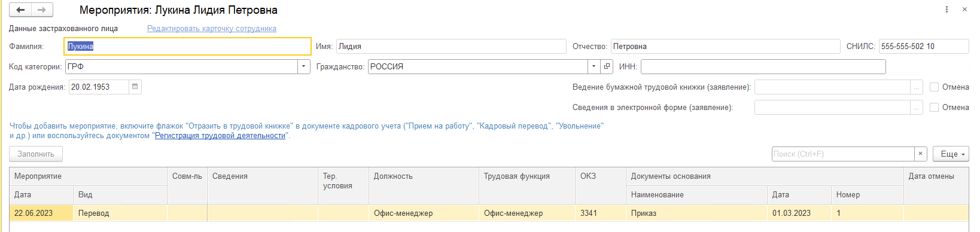
Task: Select the 22.06.2023 date cell
Action: (41, 213)
